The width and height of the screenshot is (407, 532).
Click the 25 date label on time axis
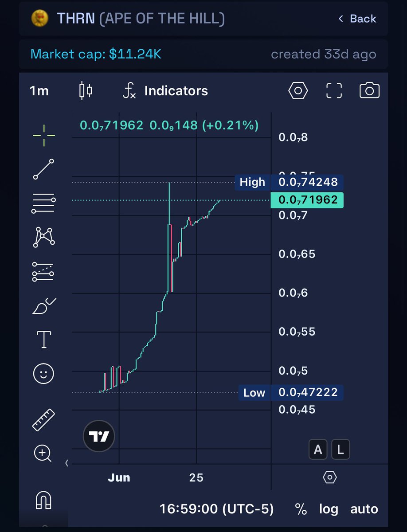(196, 477)
